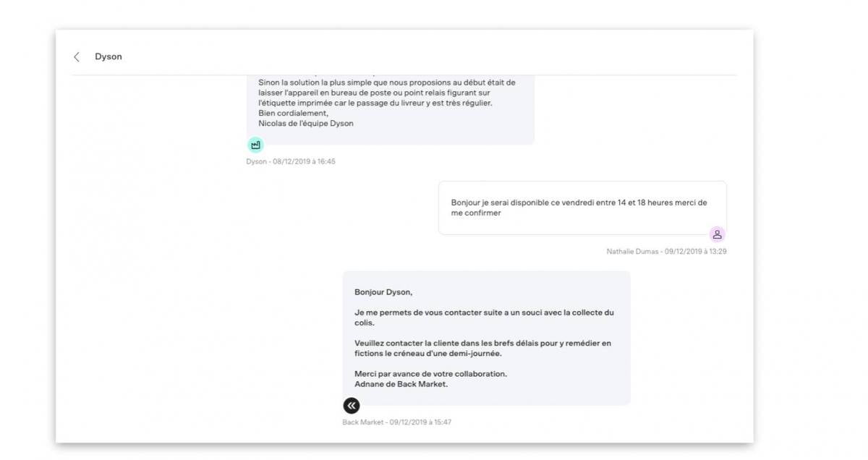Click timestamp 'Dyson - 08/12/2019 à 16:45'
Viewport: 868px width, 460px height.
291,161
